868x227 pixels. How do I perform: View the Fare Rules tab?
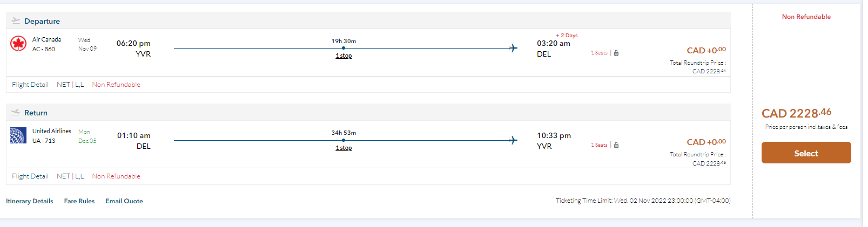pos(79,201)
